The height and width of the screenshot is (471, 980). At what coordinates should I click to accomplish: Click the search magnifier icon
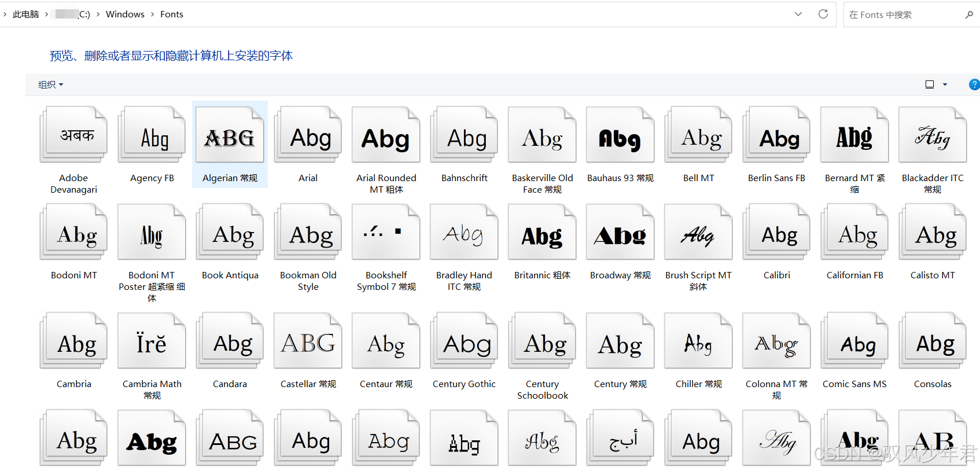pyautogui.click(x=969, y=14)
